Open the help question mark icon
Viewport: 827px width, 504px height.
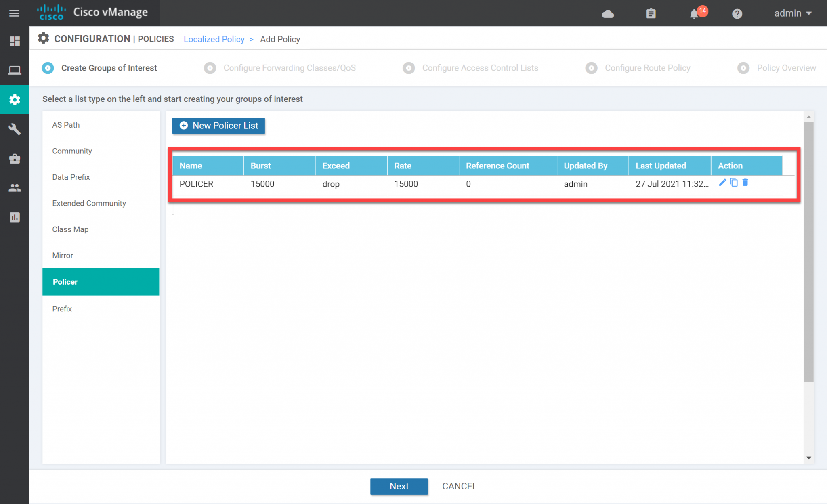[x=737, y=13]
